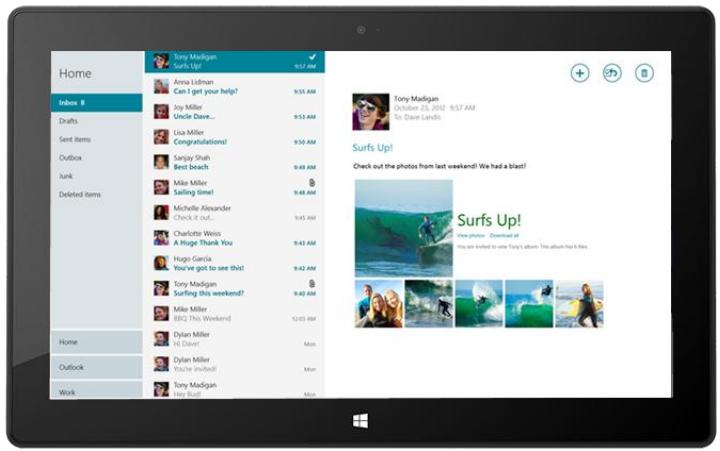
Task: Click the Download all link
Action: coord(504,236)
